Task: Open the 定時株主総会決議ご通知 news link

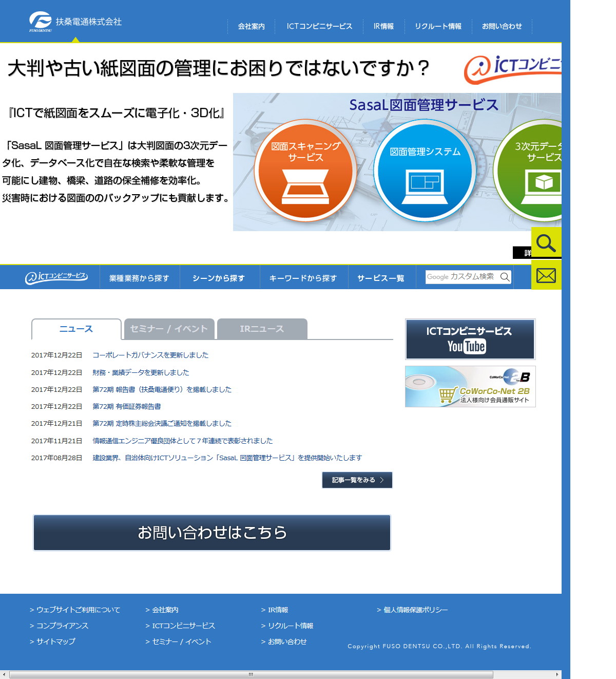Action: pos(162,423)
